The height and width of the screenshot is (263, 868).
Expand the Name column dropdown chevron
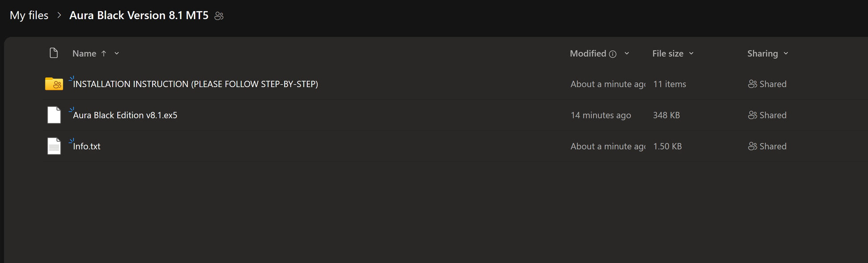pos(117,54)
